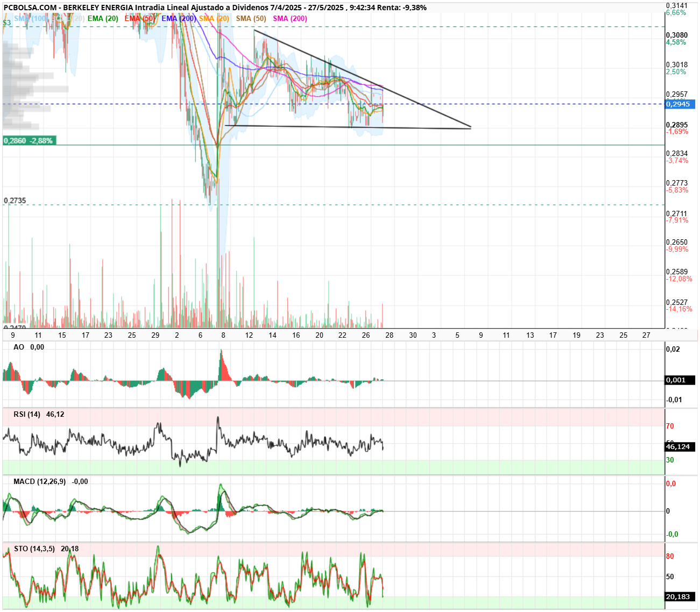
Task: Click date 19 on the time axis
Action: (576, 335)
